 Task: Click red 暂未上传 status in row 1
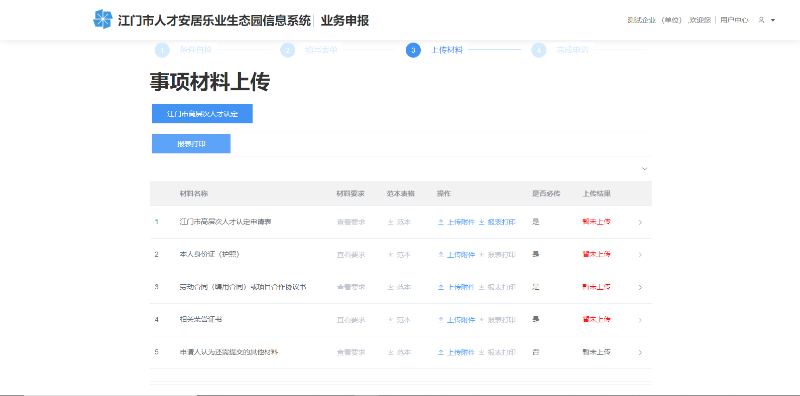(596, 222)
